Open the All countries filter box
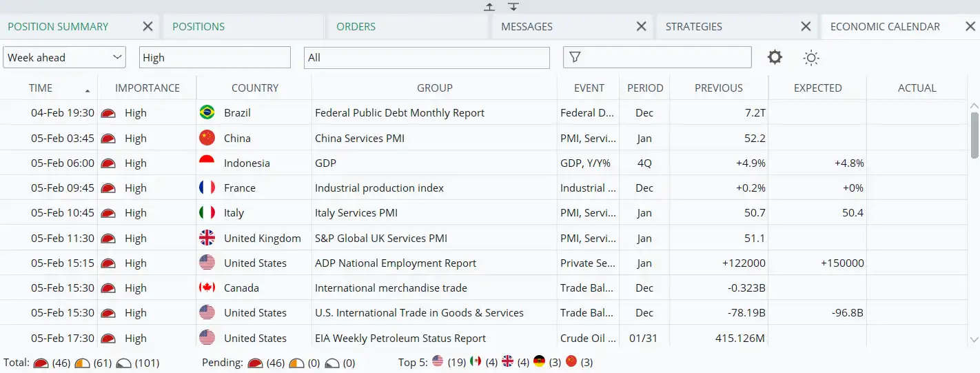This screenshot has width=980, height=373. pos(426,57)
